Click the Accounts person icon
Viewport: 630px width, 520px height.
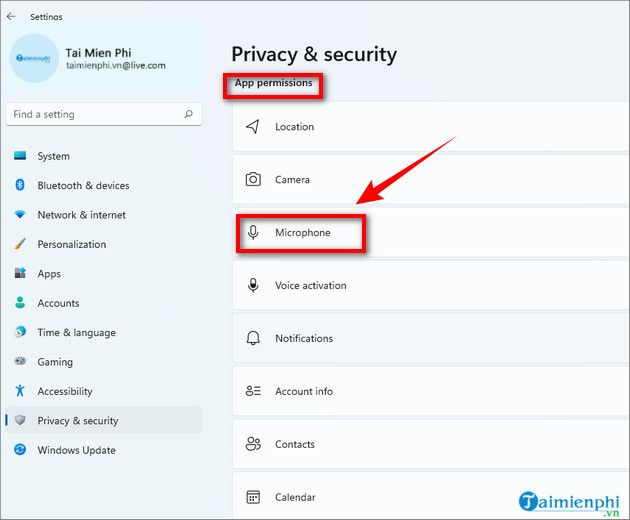(20, 302)
